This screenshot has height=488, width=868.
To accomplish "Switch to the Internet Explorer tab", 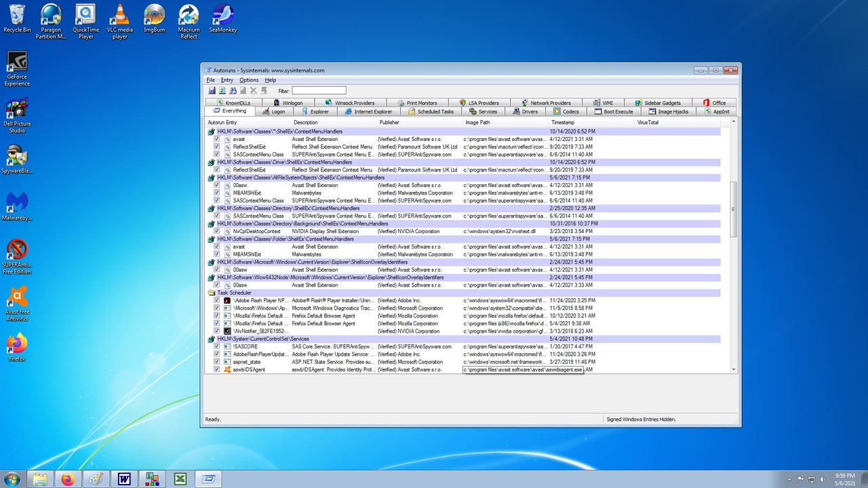I will 368,111.
